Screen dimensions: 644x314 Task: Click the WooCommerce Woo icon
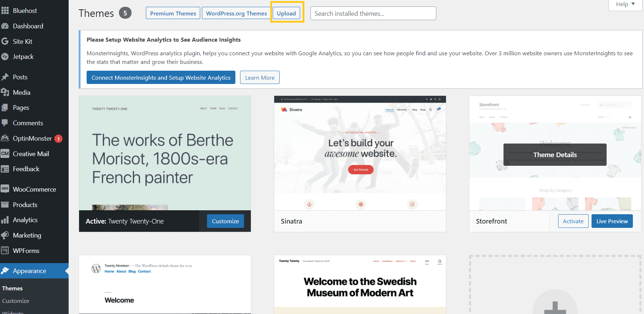tap(5, 189)
